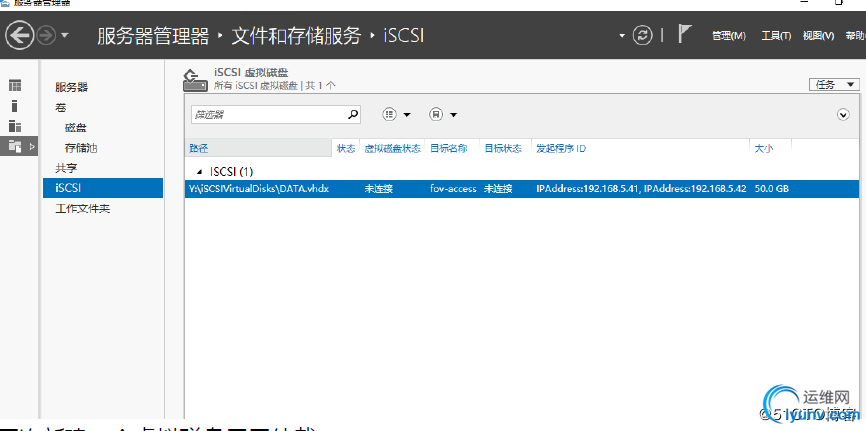Collapse the ISCSI (1) group
Screen dimensions: 866x431
pos(200,172)
